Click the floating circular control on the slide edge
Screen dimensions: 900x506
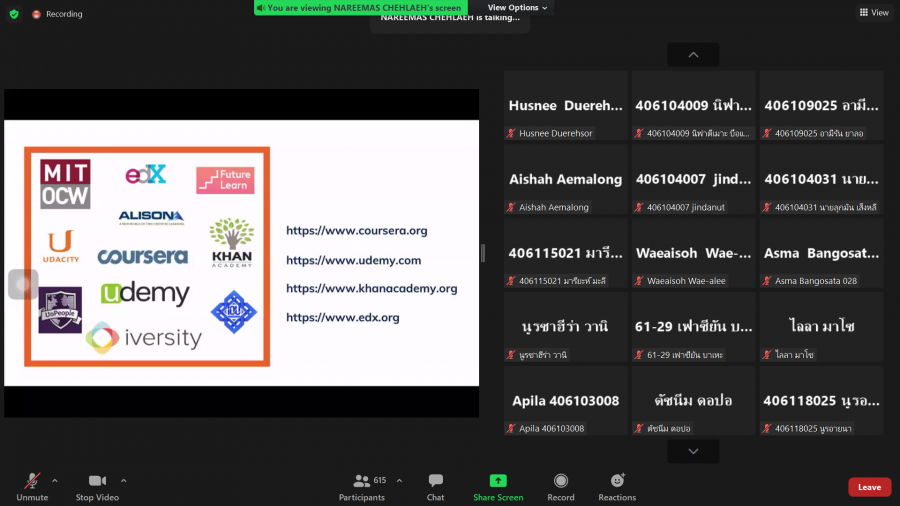coord(23,284)
